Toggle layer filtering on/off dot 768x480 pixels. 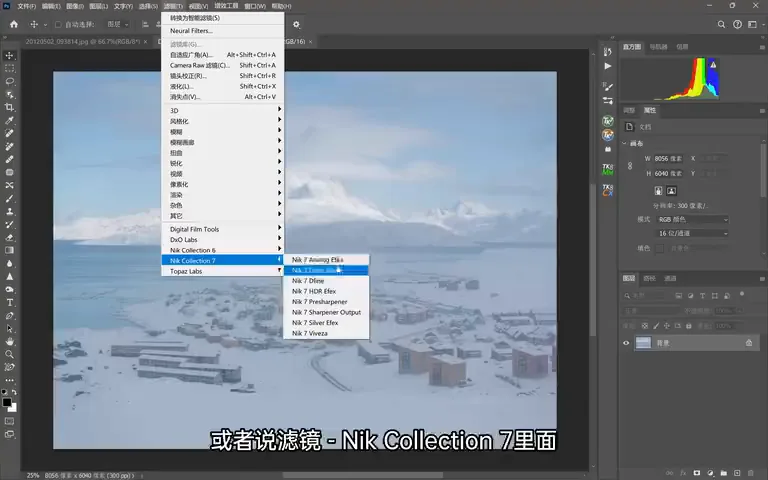[x=742, y=294]
